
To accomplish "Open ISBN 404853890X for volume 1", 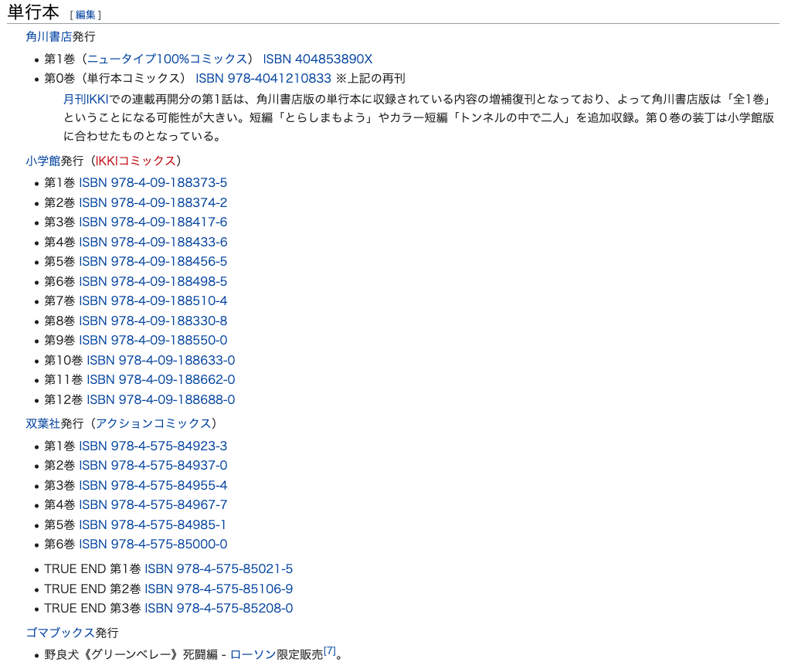I will tap(317, 58).
